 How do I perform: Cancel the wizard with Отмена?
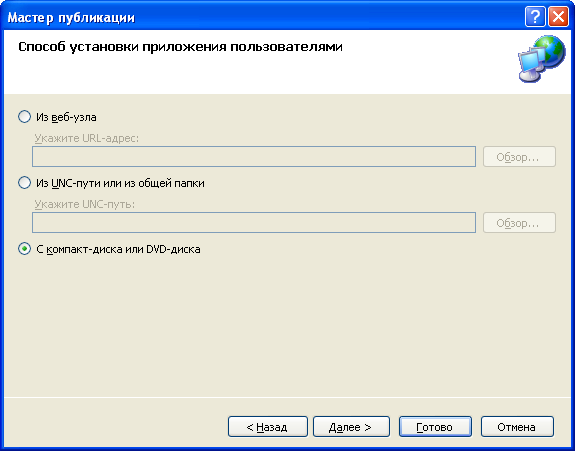click(517, 427)
